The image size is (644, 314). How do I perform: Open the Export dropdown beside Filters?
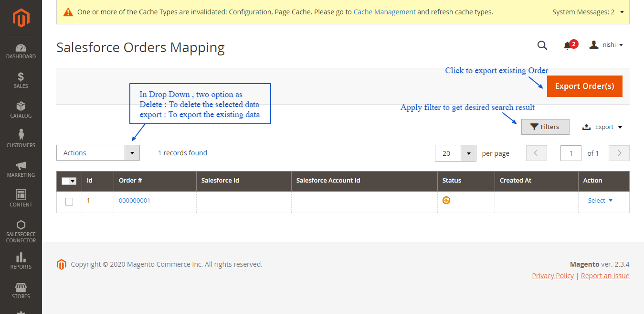pos(603,127)
